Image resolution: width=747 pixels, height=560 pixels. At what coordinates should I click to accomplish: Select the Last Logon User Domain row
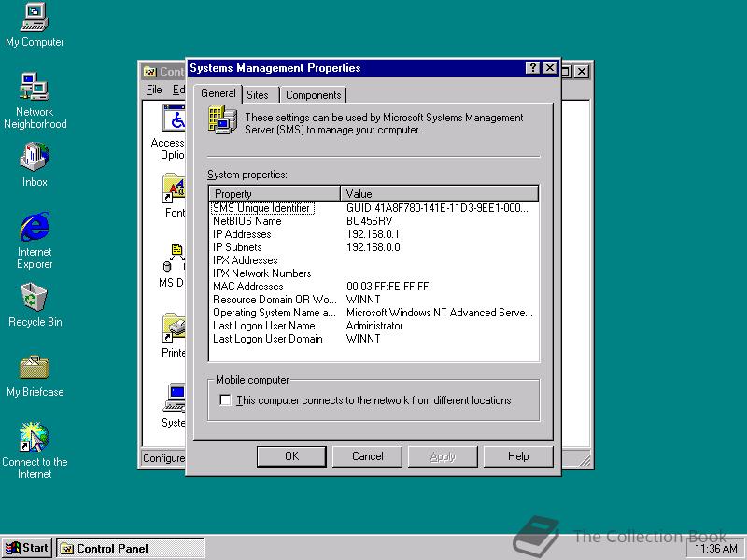click(x=374, y=339)
